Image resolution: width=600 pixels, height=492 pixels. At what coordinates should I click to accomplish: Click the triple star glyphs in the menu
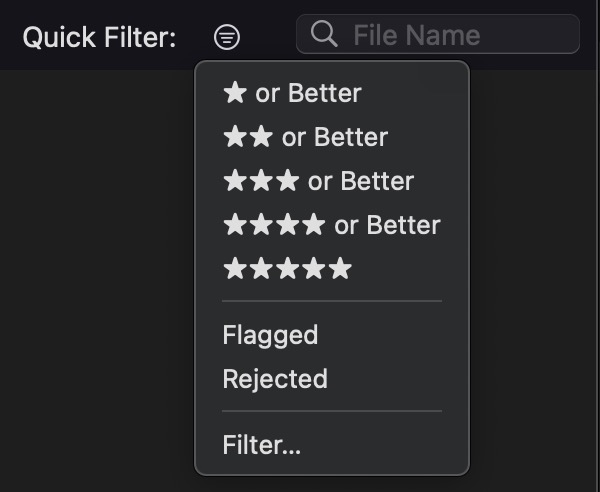tap(261, 181)
